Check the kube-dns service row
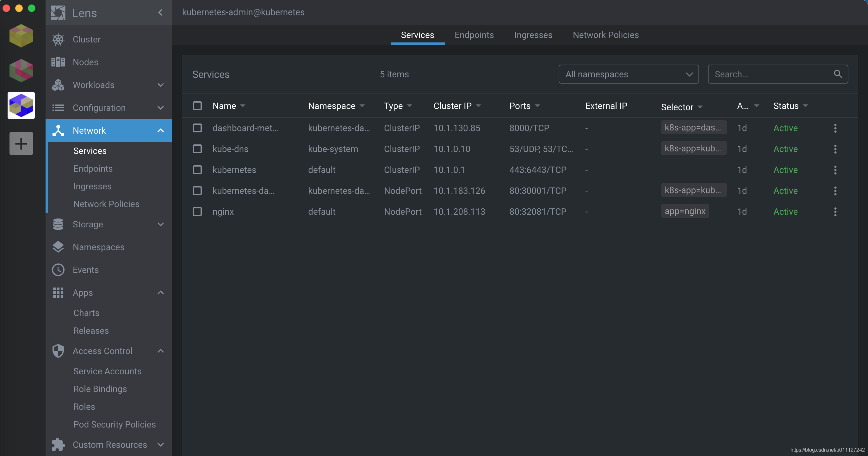 pos(197,149)
